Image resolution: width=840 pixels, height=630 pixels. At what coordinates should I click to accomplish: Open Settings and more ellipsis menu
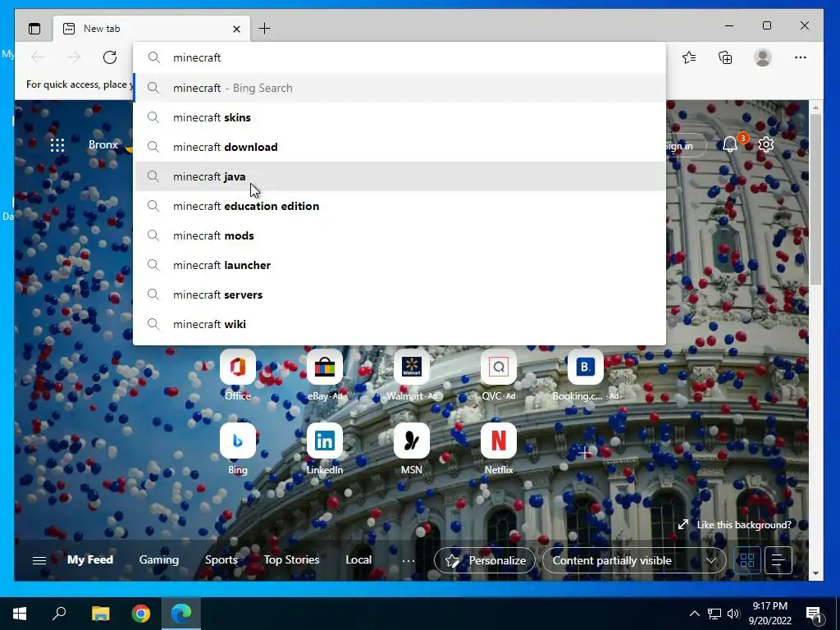point(801,57)
